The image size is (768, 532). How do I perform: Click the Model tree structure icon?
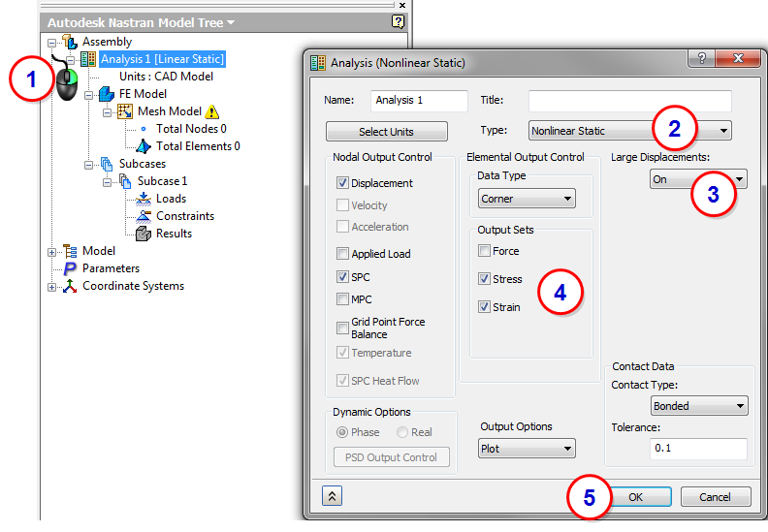70,252
